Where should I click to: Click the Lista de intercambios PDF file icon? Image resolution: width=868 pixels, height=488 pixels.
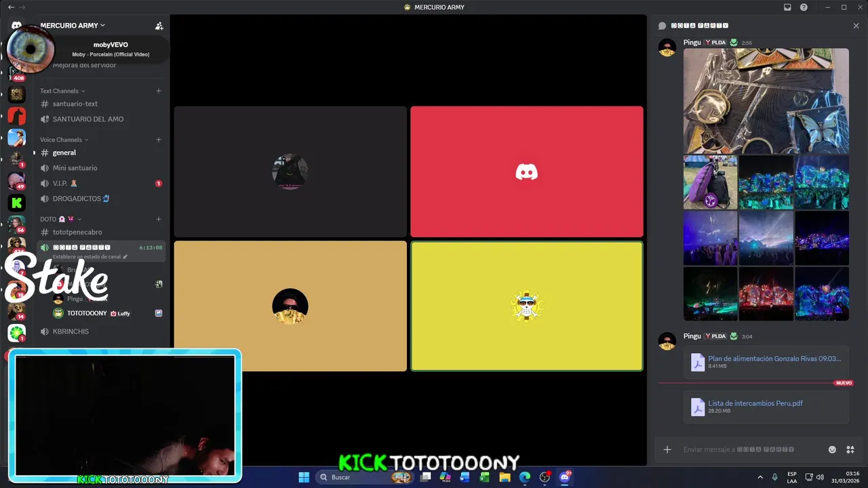(698, 407)
